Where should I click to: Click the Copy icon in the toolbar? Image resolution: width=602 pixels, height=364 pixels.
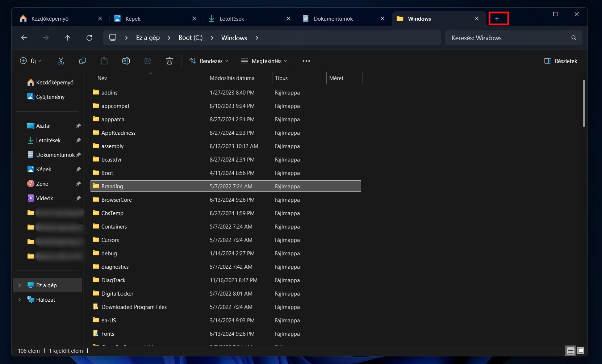click(83, 61)
